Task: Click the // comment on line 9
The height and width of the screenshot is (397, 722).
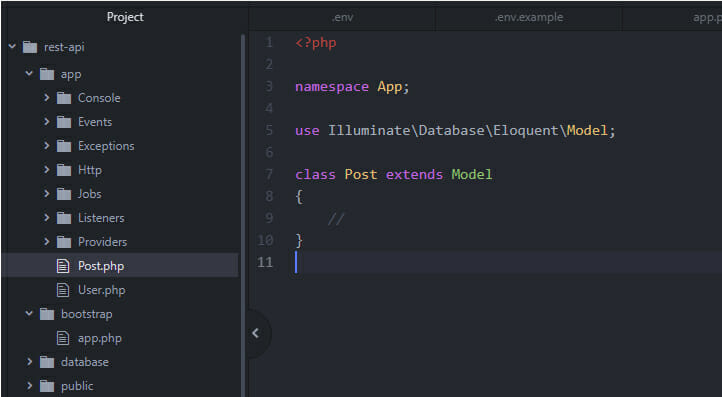Action: tap(336, 219)
